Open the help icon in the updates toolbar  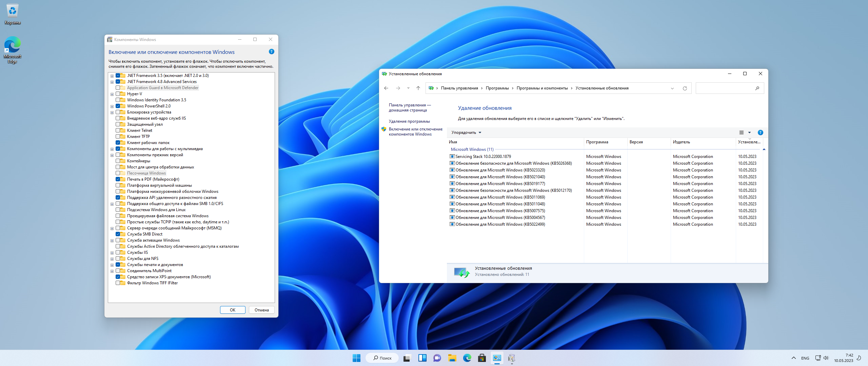(761, 133)
